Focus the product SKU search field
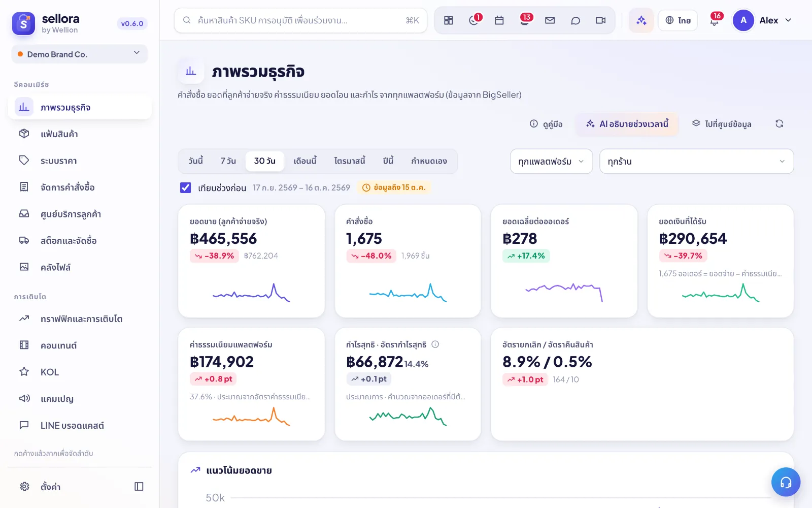Image resolution: width=812 pixels, height=508 pixels. 300,20
